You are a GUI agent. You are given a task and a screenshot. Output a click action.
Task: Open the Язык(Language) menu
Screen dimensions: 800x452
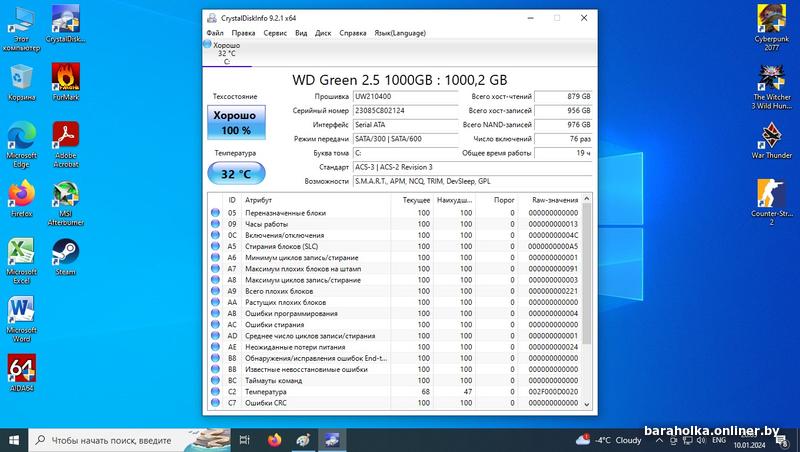pyautogui.click(x=400, y=33)
